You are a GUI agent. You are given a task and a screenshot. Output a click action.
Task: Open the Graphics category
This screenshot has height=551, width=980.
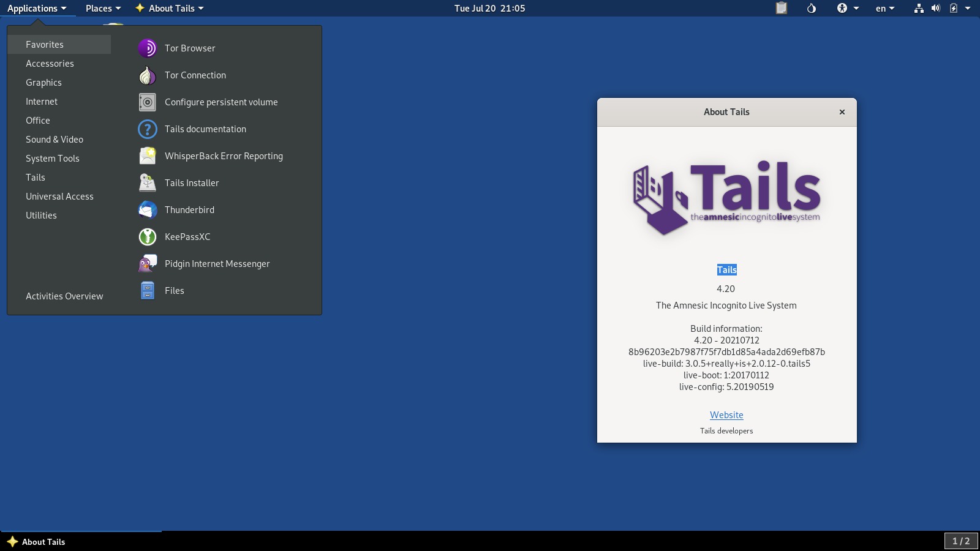point(59,82)
